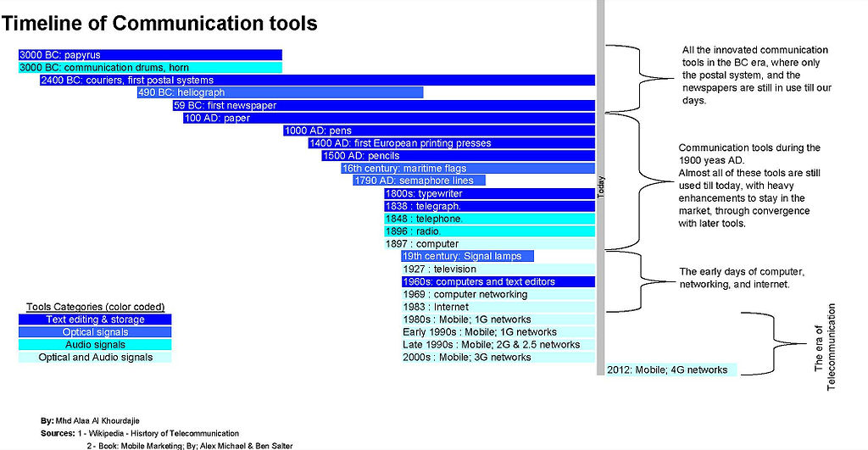Click the vertical Today marker line
This screenshot has width=868, height=450.
click(x=601, y=187)
